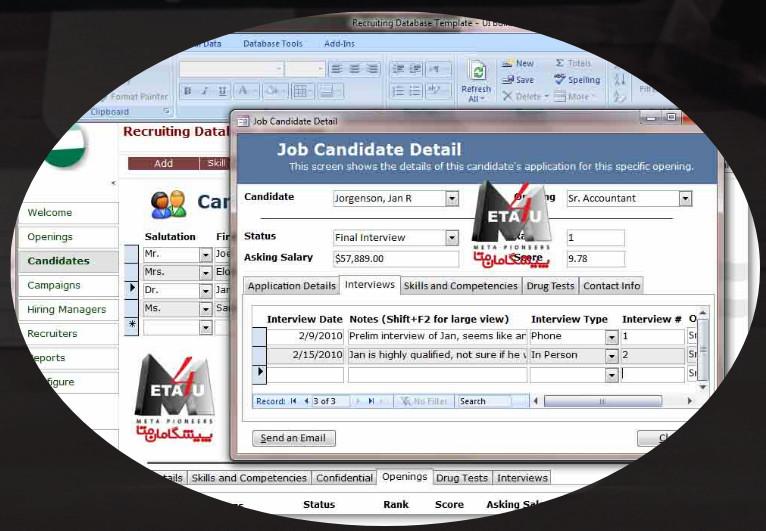Screen dimensions: 766x531
Task: Switch to Skills and Competencies tab in detail window
Action: 461,286
